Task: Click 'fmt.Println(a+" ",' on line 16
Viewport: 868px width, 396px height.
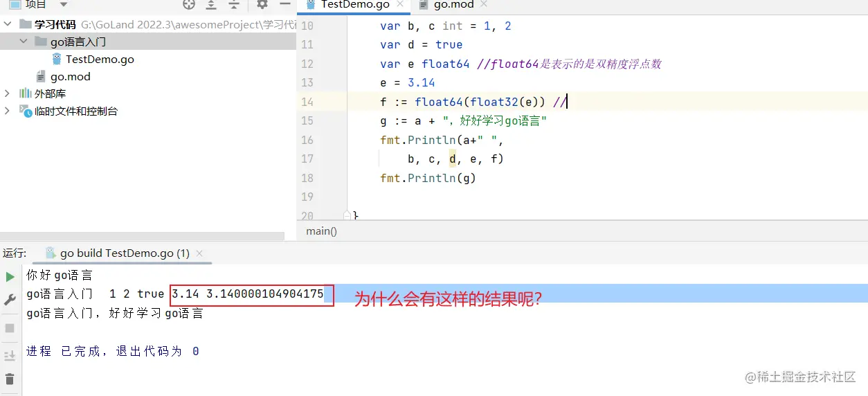Action: [442, 140]
